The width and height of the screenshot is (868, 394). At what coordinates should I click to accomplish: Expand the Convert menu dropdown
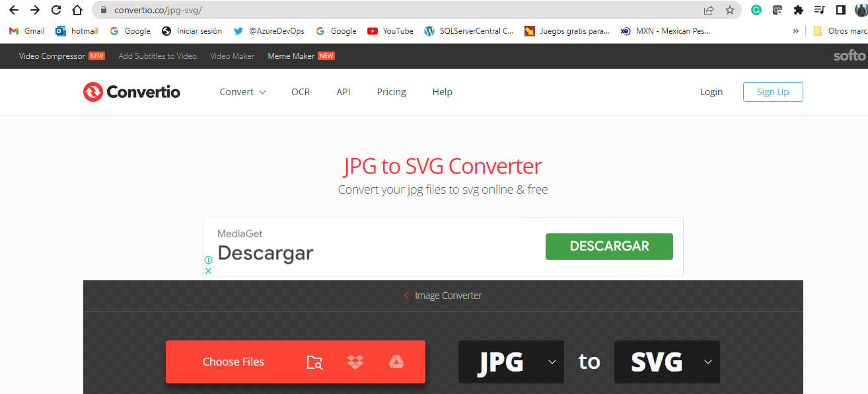click(x=243, y=92)
